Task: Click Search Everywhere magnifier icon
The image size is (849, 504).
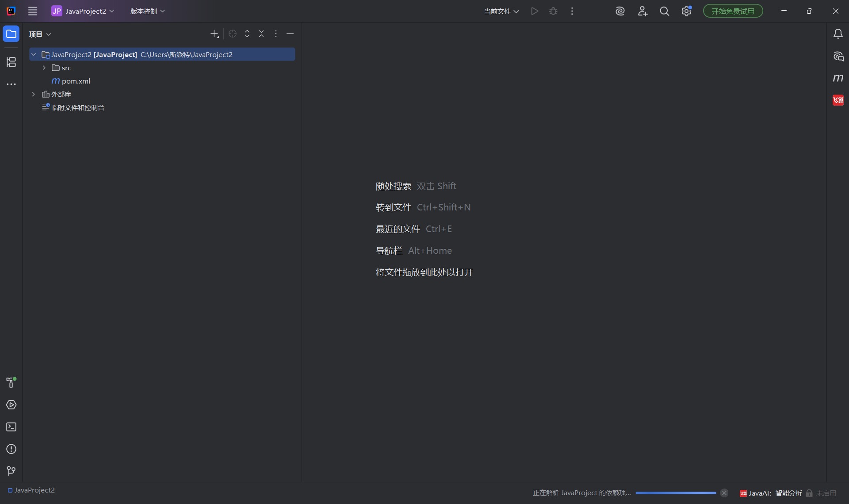Action: click(664, 11)
